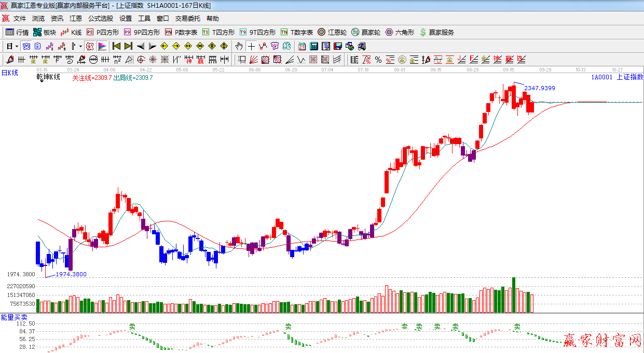Select the hand pan tool
Image resolution: width=644 pixels, height=353 pixels.
[x=239, y=46]
